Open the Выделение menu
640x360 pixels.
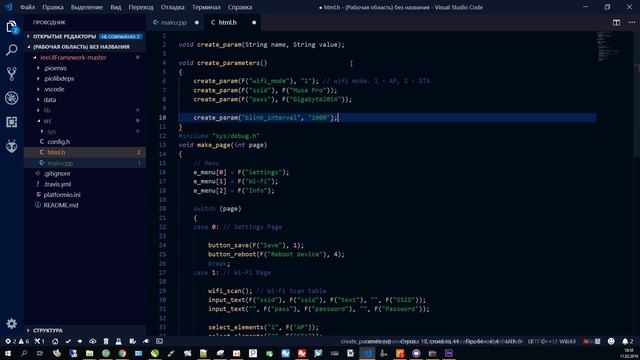point(87,7)
